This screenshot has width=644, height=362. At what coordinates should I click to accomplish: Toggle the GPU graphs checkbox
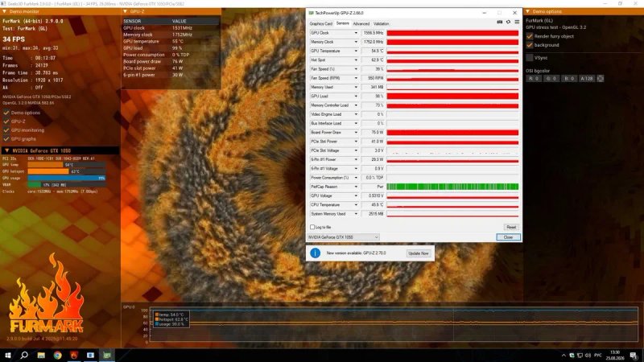click(6, 138)
